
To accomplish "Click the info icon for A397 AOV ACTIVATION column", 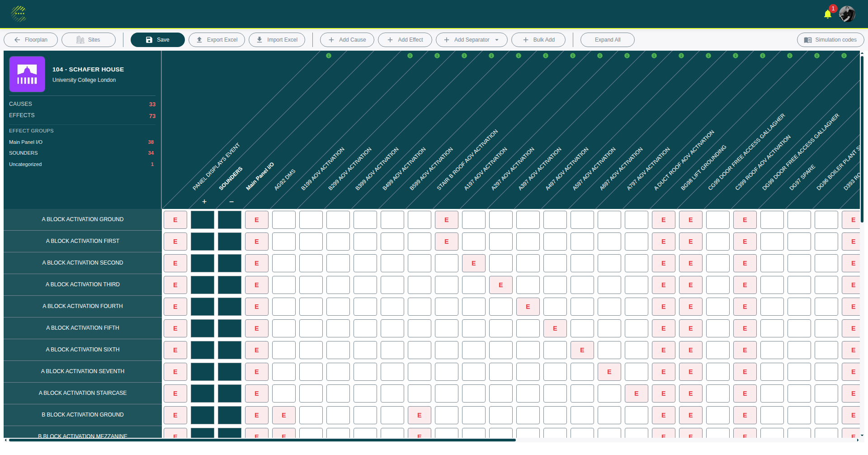I will click(654, 56).
